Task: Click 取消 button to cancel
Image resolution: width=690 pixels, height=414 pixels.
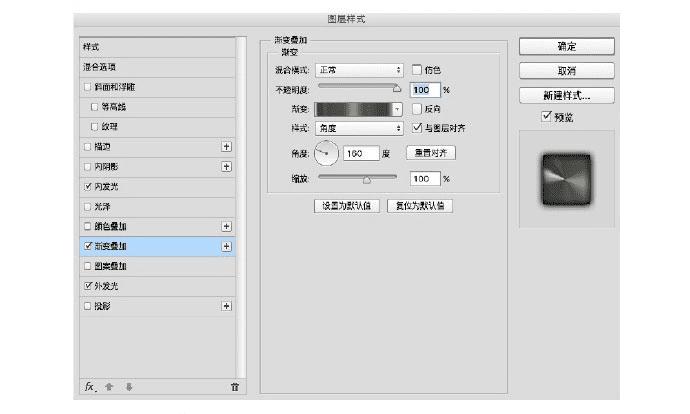Action: [x=567, y=70]
